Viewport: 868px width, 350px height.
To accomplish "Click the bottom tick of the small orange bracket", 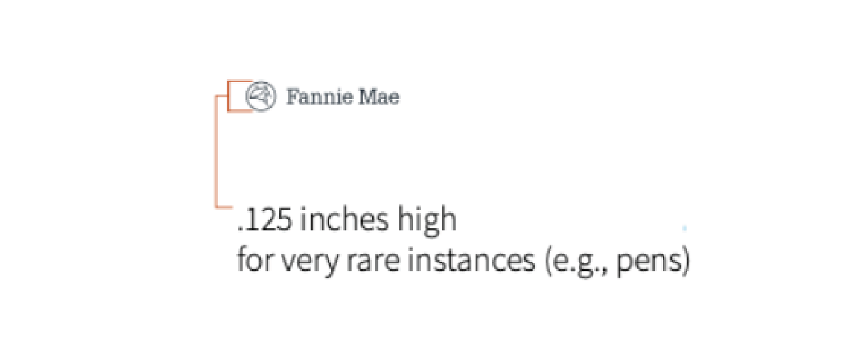I will coord(240,110).
